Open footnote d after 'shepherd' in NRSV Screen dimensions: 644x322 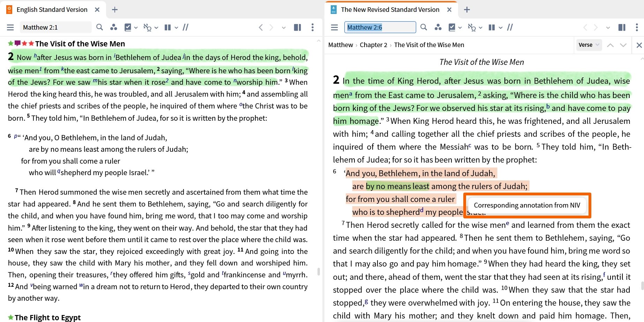(421, 210)
